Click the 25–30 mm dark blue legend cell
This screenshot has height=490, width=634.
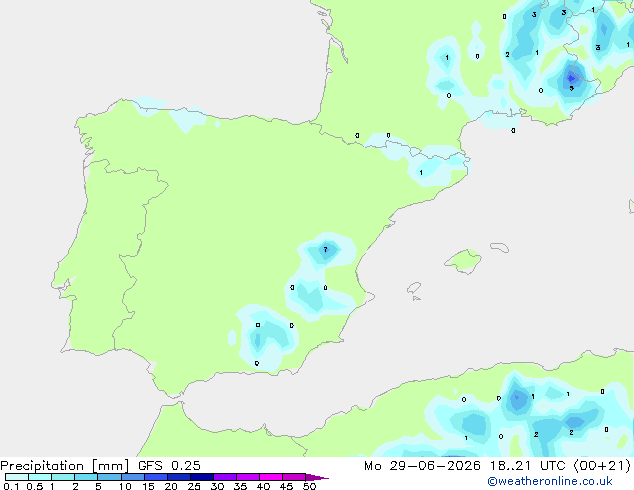click(201, 477)
